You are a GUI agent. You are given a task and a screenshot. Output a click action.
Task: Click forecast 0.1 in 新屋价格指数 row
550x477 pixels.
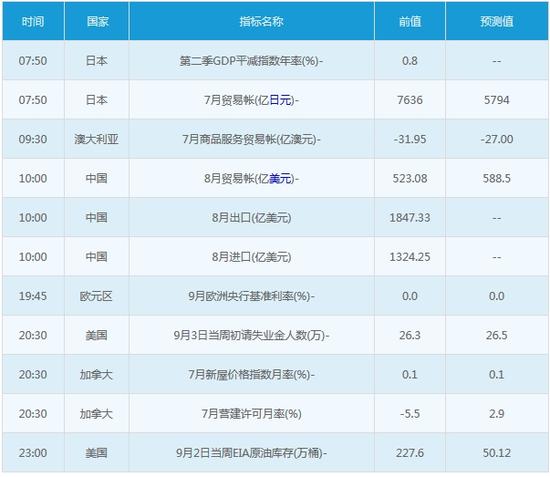[x=497, y=375]
